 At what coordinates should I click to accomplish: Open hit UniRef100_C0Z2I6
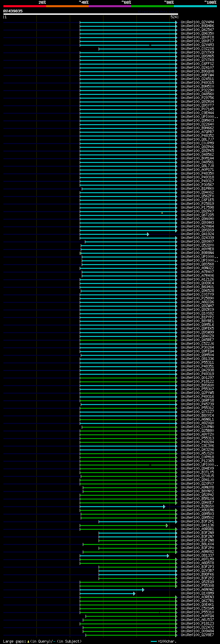click(x=197, y=48)
